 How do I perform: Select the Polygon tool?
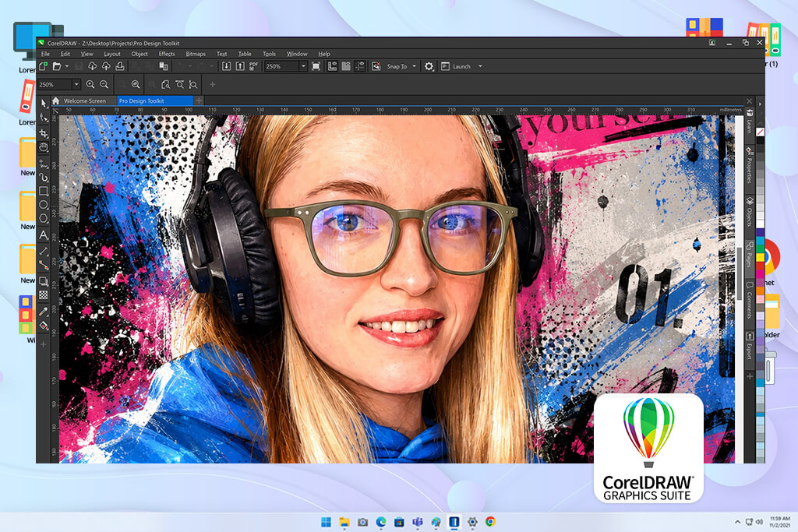[x=44, y=219]
